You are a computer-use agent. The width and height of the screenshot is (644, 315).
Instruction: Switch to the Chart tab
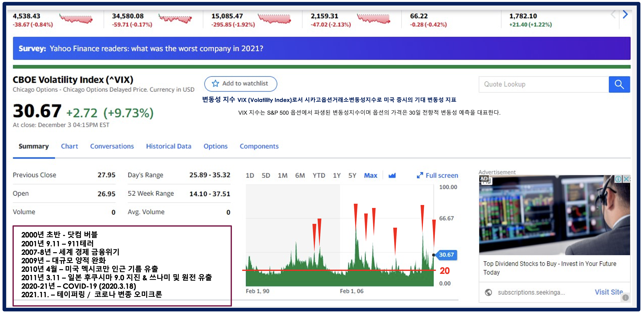click(x=69, y=146)
